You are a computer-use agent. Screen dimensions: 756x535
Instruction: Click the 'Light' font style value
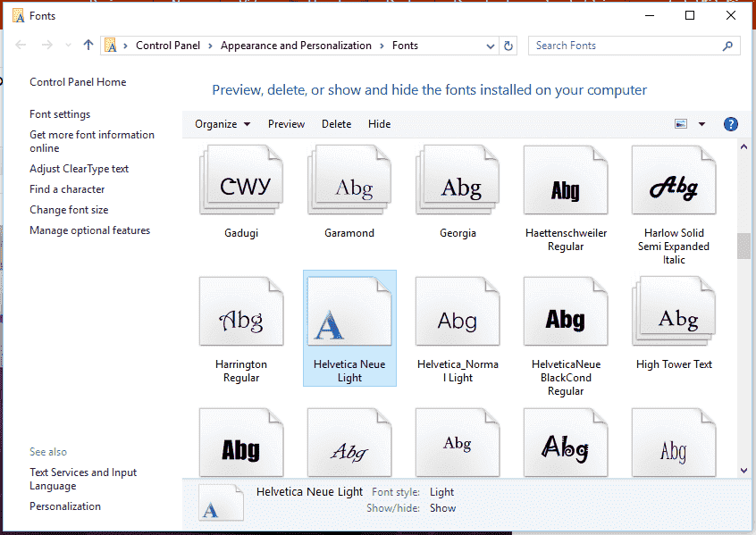click(441, 492)
